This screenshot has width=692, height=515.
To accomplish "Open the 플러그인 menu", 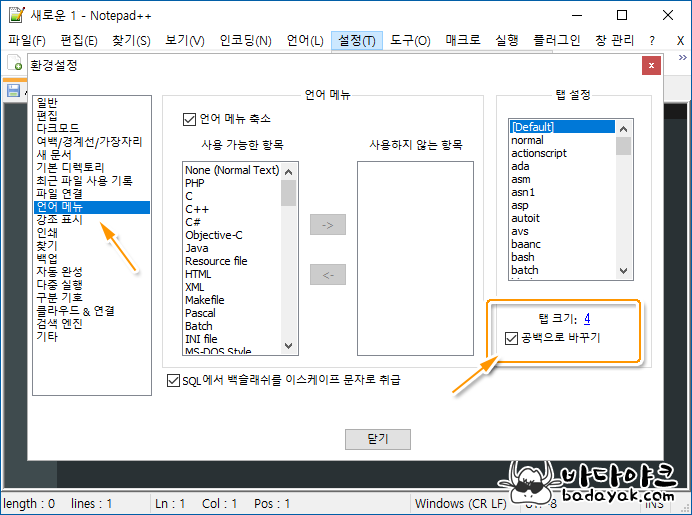I will coord(557,41).
